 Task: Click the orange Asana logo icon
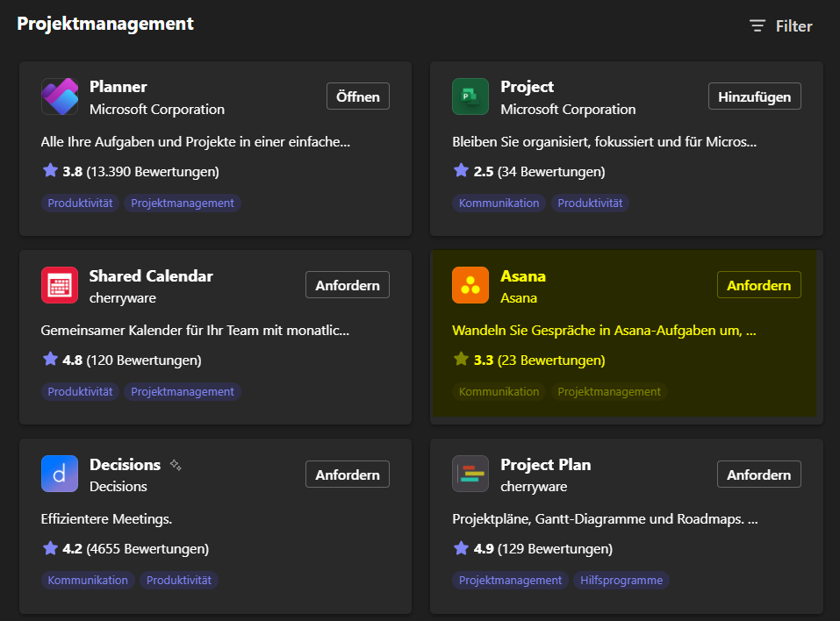click(x=470, y=285)
